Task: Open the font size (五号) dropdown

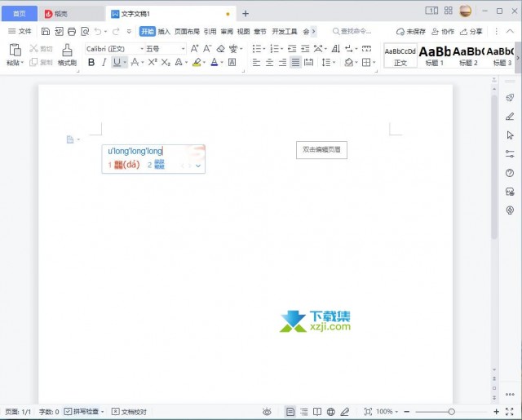Action: point(183,49)
